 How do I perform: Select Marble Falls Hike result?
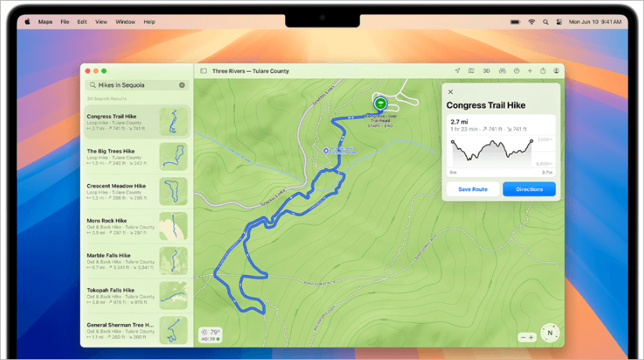[x=137, y=261]
